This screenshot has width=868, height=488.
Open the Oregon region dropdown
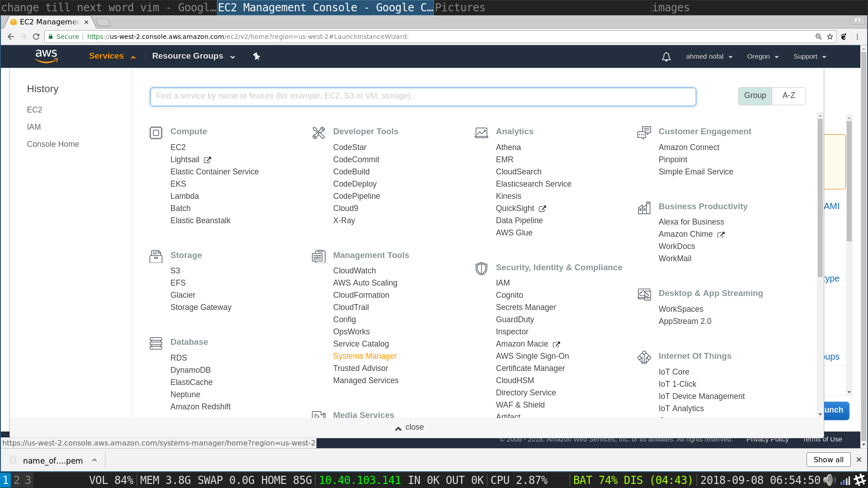pyautogui.click(x=763, y=56)
